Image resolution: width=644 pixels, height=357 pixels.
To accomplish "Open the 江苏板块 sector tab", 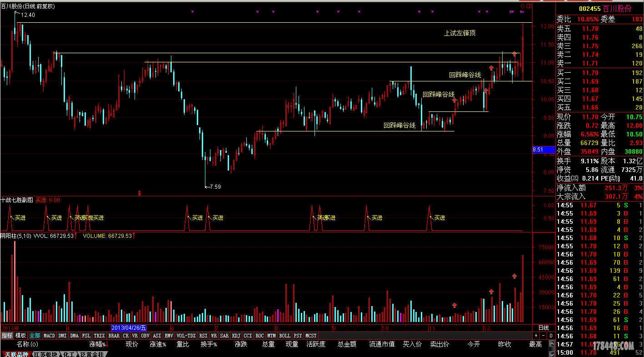I will [x=46, y=354].
